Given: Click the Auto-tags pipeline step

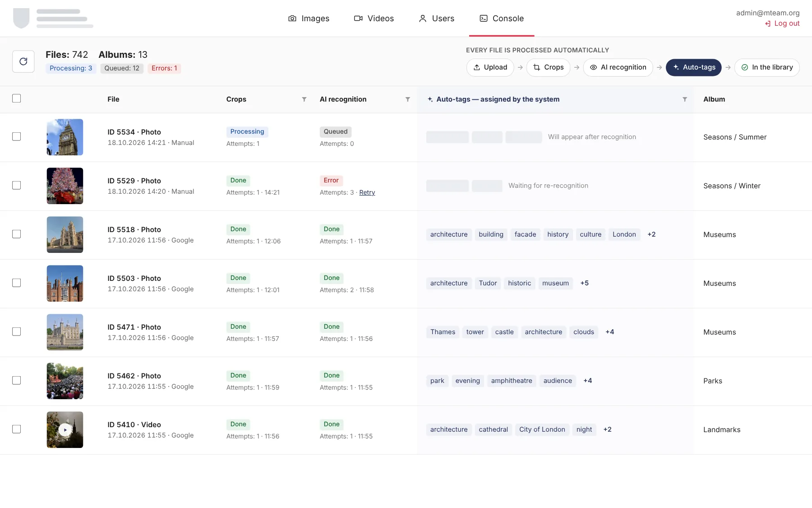Looking at the screenshot, I should point(694,67).
